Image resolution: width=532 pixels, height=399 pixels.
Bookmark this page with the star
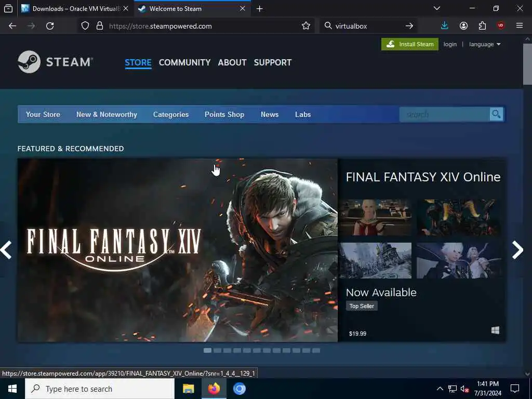pyautogui.click(x=305, y=26)
